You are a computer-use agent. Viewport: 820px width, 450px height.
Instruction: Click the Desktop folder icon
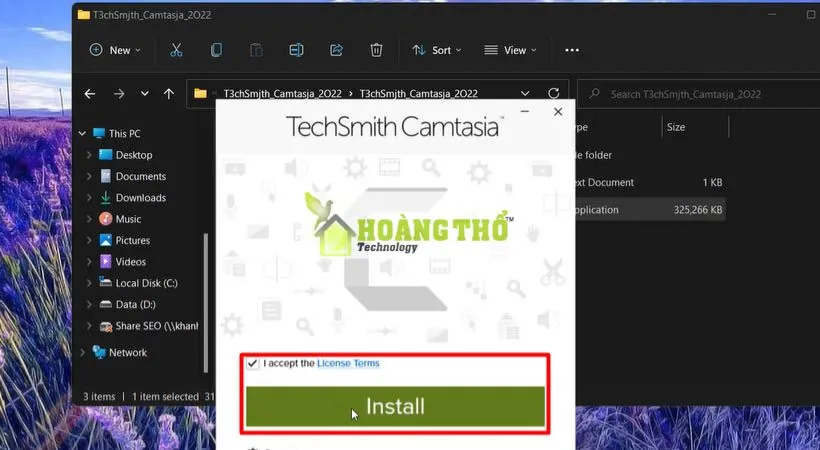tap(106, 155)
